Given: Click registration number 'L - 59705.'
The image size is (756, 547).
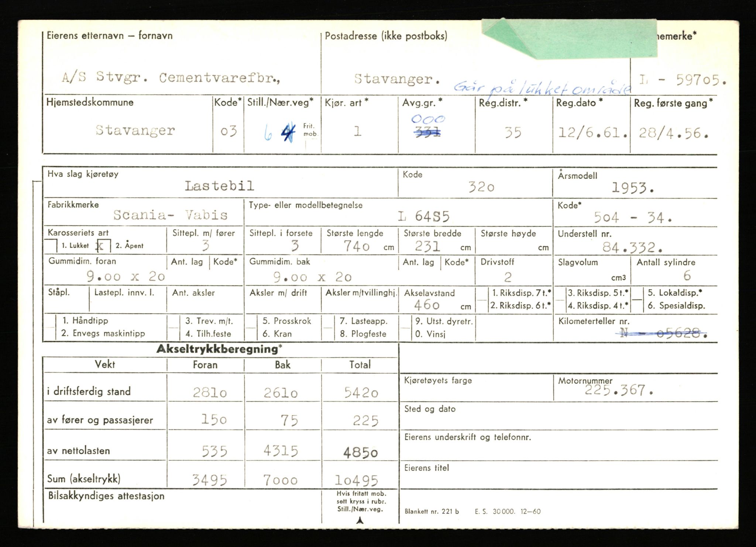Looking at the screenshot, I should (683, 80).
